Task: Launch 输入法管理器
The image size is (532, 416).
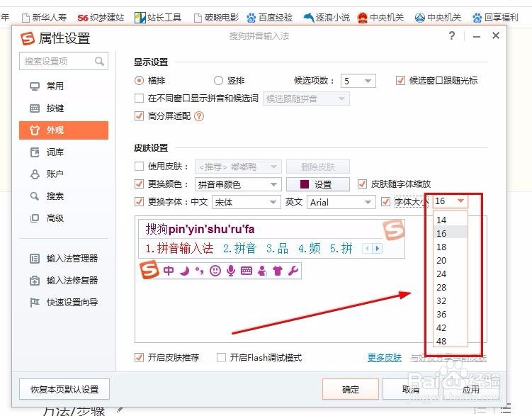Action: point(64,259)
